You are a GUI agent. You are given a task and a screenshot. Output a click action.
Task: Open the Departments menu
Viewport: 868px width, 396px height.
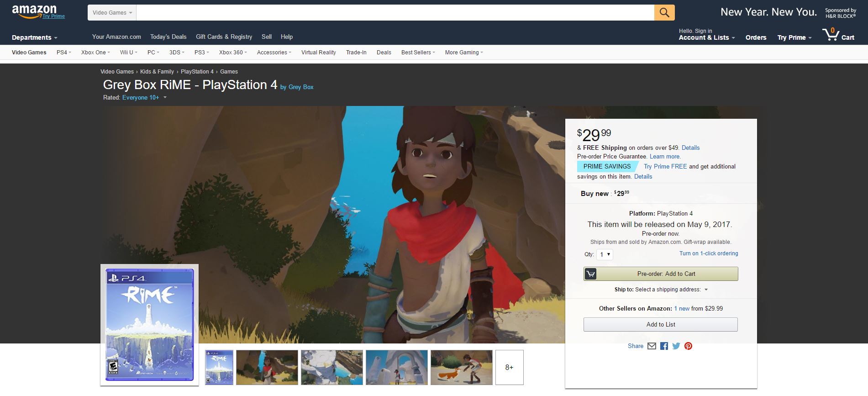34,37
